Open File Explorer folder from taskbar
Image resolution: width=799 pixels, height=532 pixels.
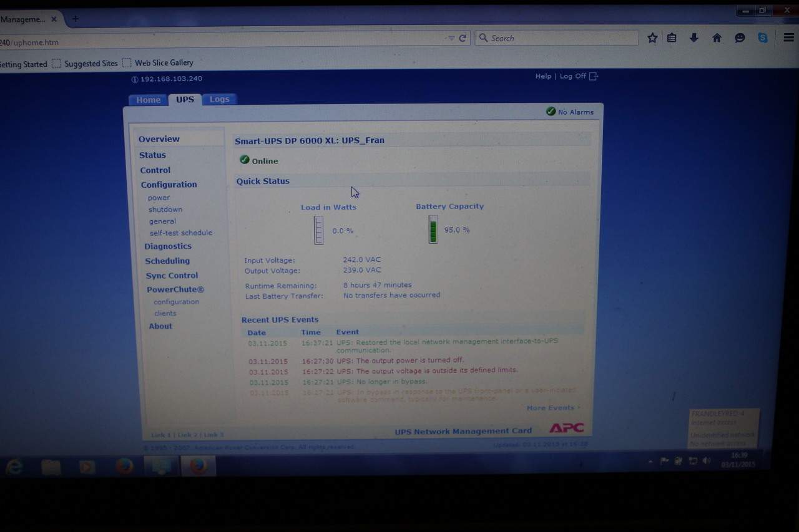[x=51, y=466]
